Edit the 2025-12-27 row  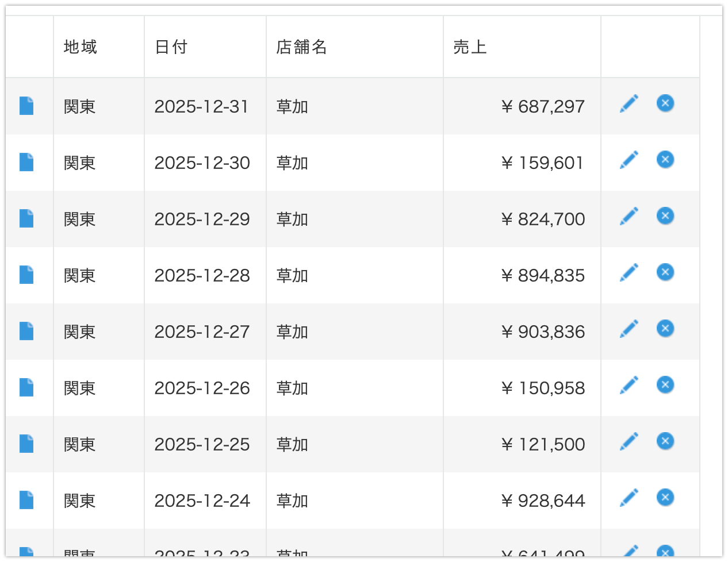[x=629, y=329]
